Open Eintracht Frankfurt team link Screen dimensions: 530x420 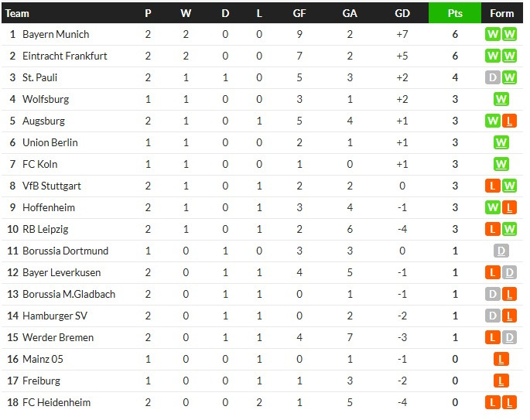(64, 56)
